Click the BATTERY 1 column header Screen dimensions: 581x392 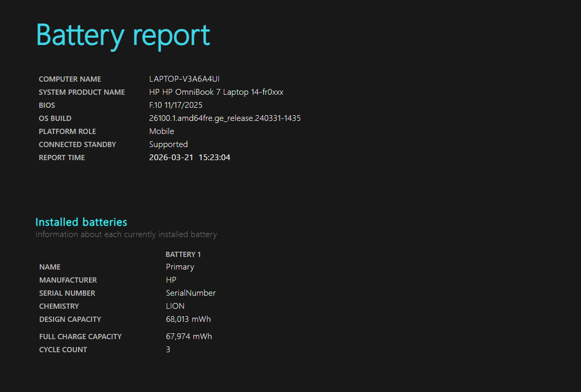click(x=183, y=254)
